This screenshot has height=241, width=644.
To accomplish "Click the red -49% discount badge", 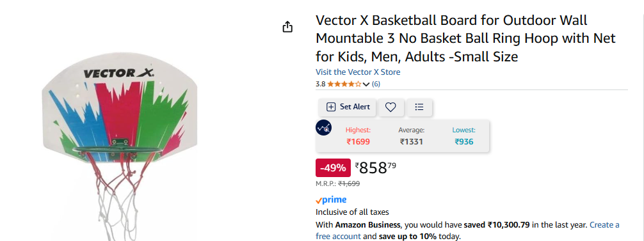I will pyautogui.click(x=333, y=167).
